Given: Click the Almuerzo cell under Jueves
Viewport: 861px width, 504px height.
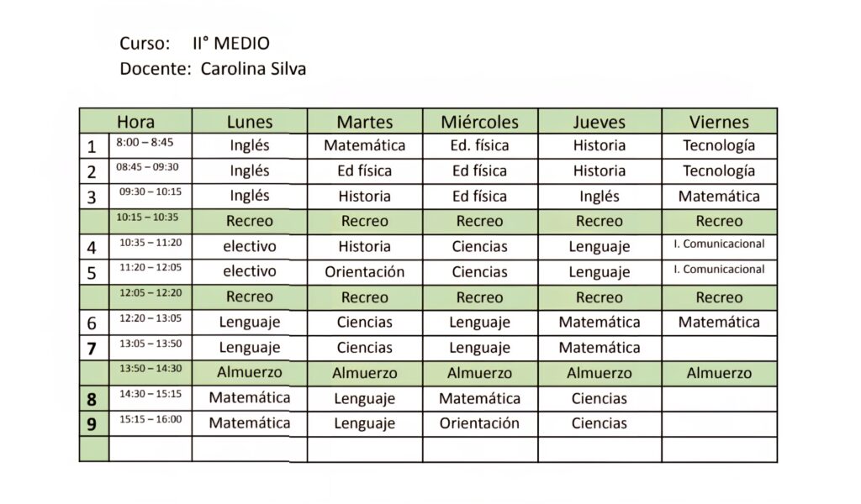Looking at the screenshot, I should tap(600, 374).
